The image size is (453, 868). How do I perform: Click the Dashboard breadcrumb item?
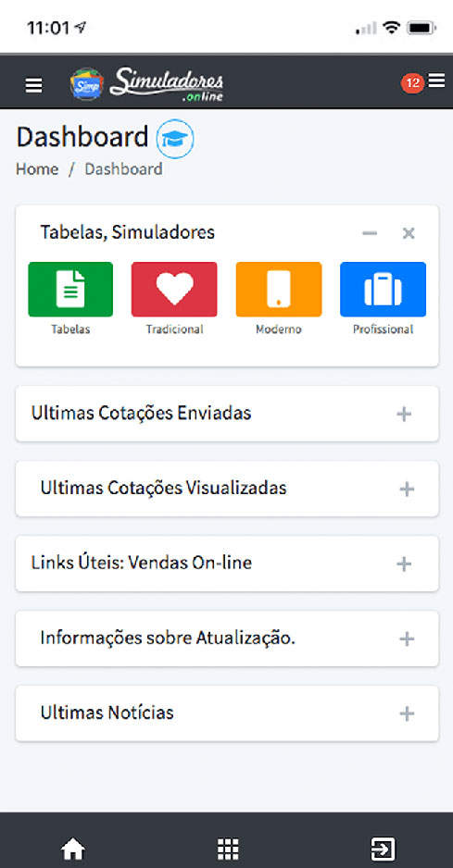pos(123,168)
